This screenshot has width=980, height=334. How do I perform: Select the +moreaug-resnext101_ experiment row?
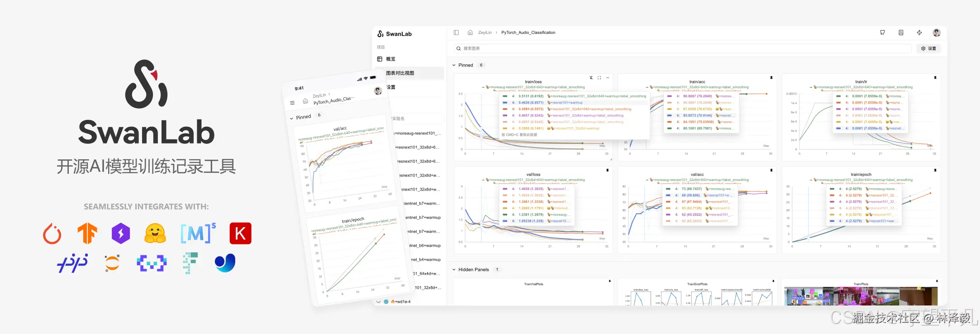point(416,133)
